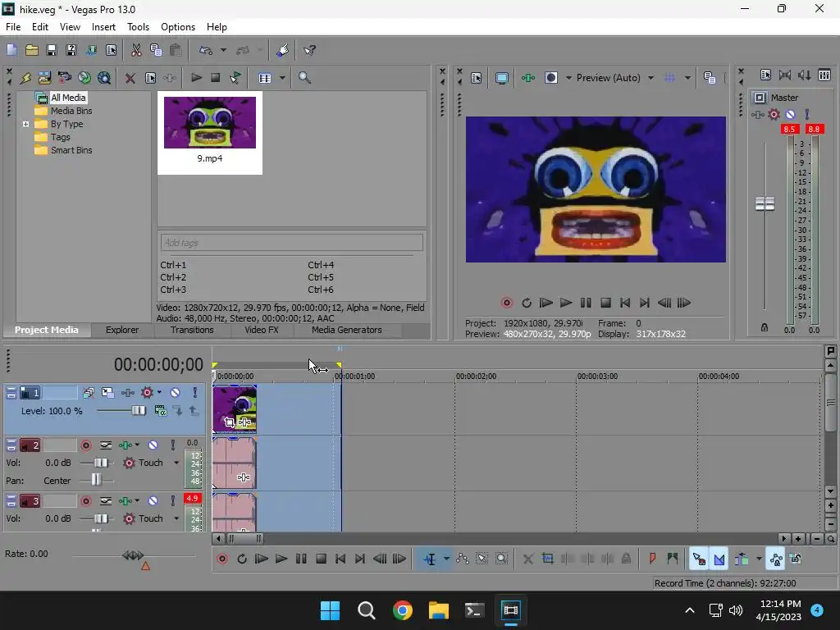Open the Windows Start menu

tap(330, 610)
